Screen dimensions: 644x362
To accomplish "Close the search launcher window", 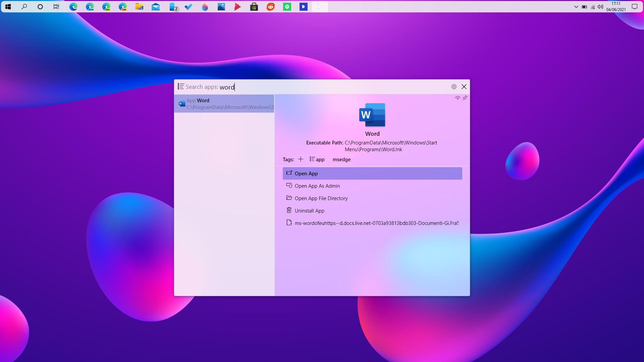I will click(464, 87).
